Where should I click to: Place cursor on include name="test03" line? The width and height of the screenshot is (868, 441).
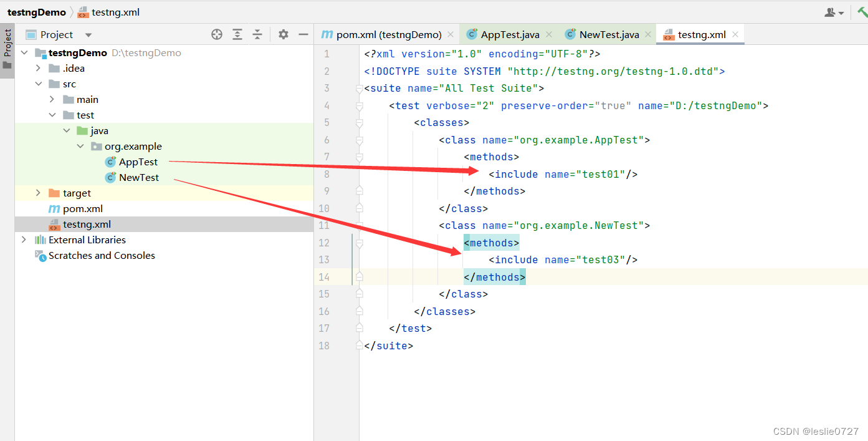click(563, 259)
